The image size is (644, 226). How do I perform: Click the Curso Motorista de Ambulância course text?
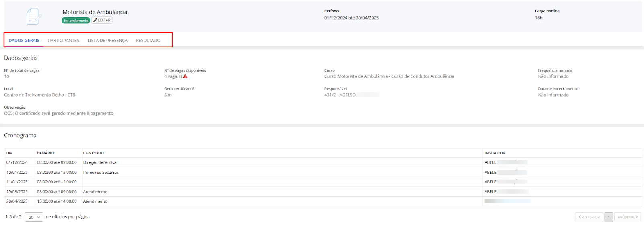click(389, 76)
